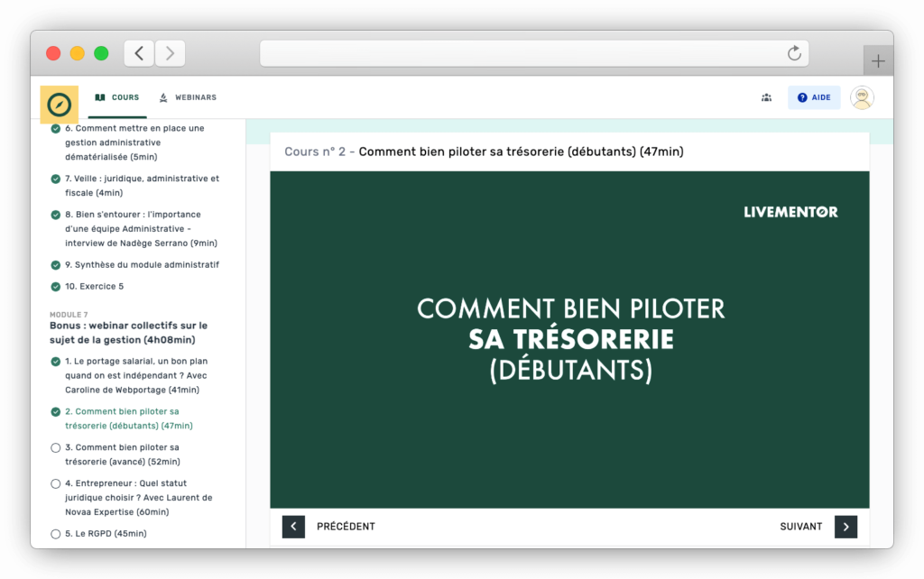924x579 pixels.
Task: Click the reload icon in the address bar
Action: [794, 53]
